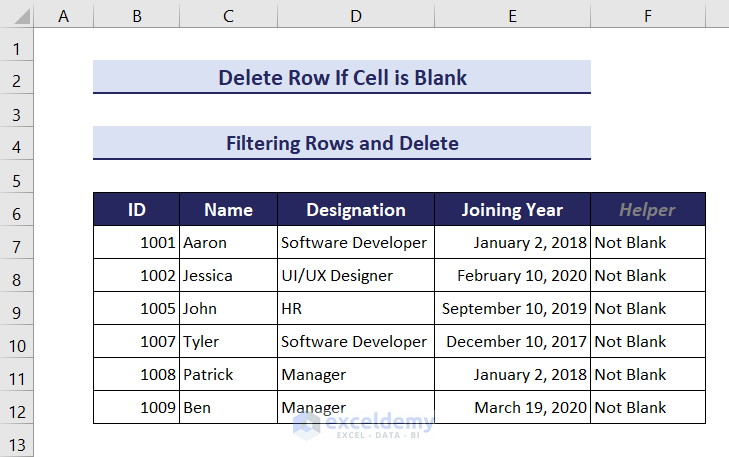Select column F header
The height and width of the screenshot is (457, 729).
(x=648, y=16)
